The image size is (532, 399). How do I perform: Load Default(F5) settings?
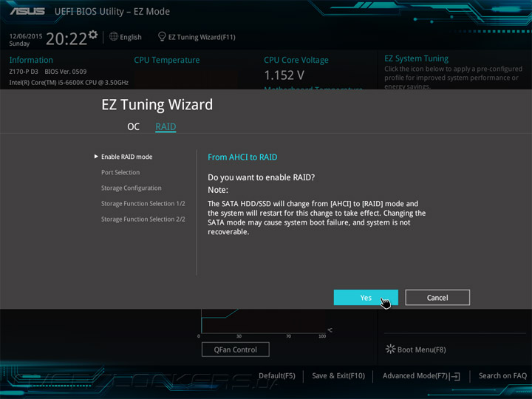277,376
